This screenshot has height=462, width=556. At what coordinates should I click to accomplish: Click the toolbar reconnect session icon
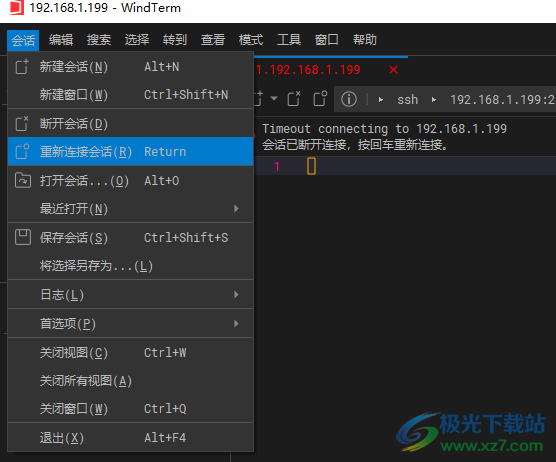pos(320,99)
